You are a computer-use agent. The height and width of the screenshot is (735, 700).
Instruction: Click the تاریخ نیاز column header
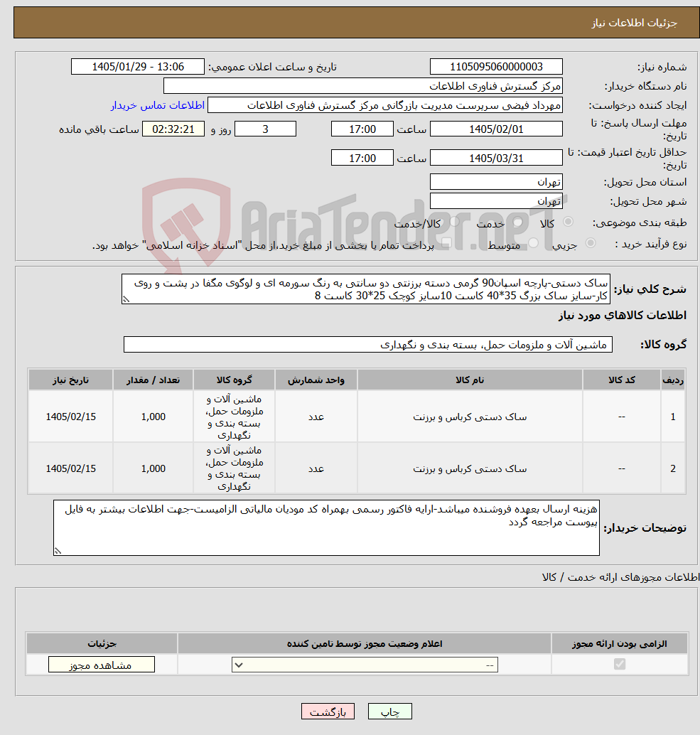[x=71, y=380]
